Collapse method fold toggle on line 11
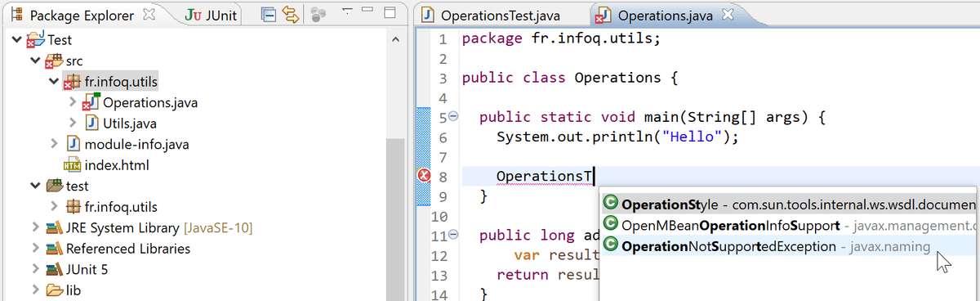The image size is (980, 301). click(x=454, y=236)
